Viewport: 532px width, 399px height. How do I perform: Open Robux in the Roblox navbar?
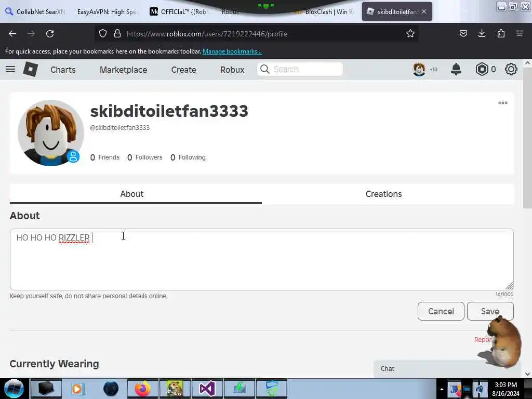[x=232, y=70]
